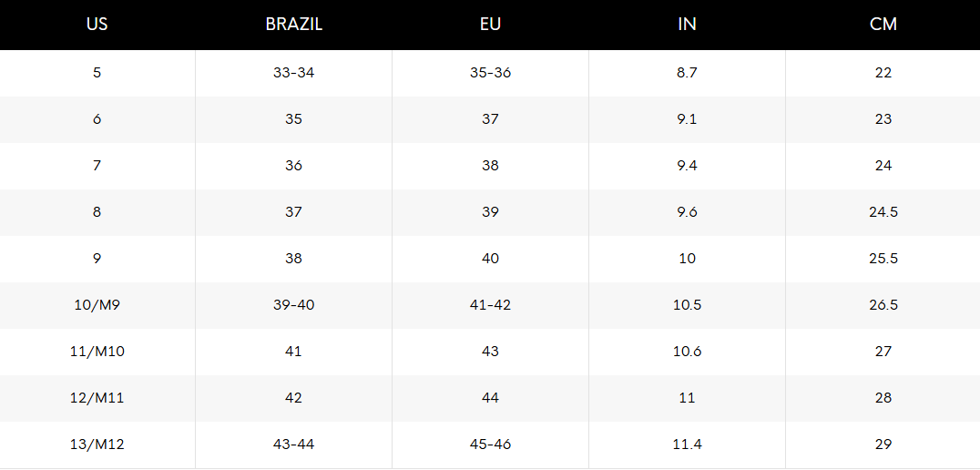Select US size 12/M11 cell
This screenshot has width=980, height=470.
pyautogui.click(x=97, y=398)
